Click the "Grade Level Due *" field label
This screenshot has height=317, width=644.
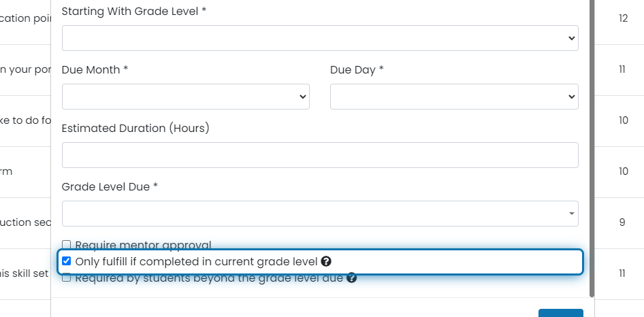pyautogui.click(x=110, y=187)
